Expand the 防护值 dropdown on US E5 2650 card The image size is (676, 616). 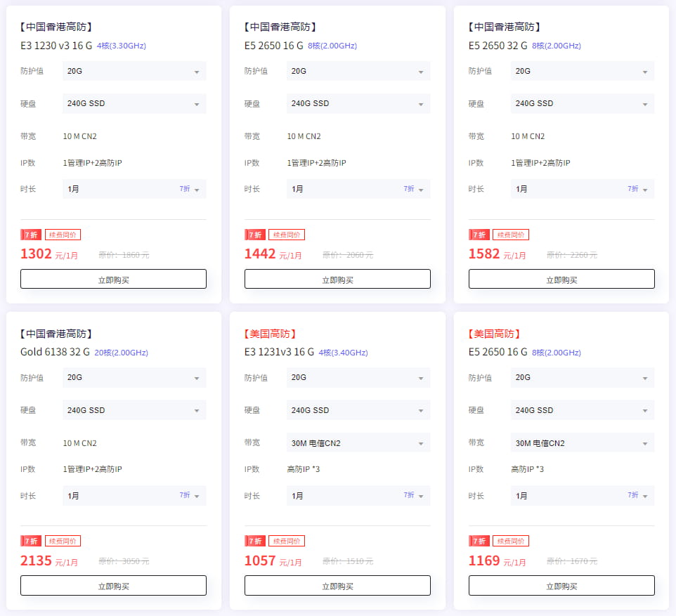coord(582,377)
